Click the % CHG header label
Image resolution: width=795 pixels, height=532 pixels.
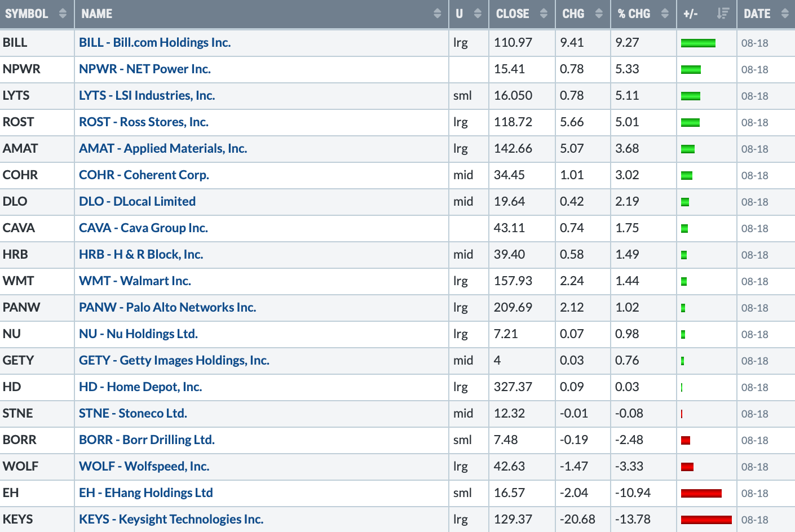tap(634, 14)
